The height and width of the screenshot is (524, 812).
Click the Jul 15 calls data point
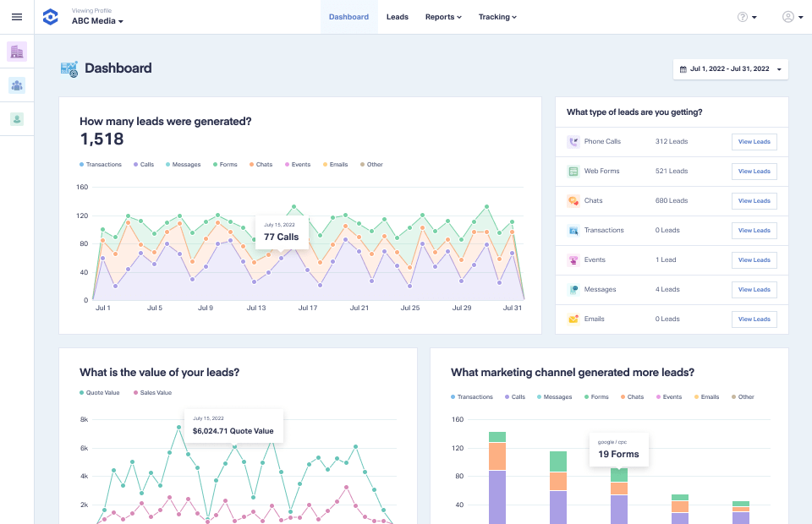[281, 258]
